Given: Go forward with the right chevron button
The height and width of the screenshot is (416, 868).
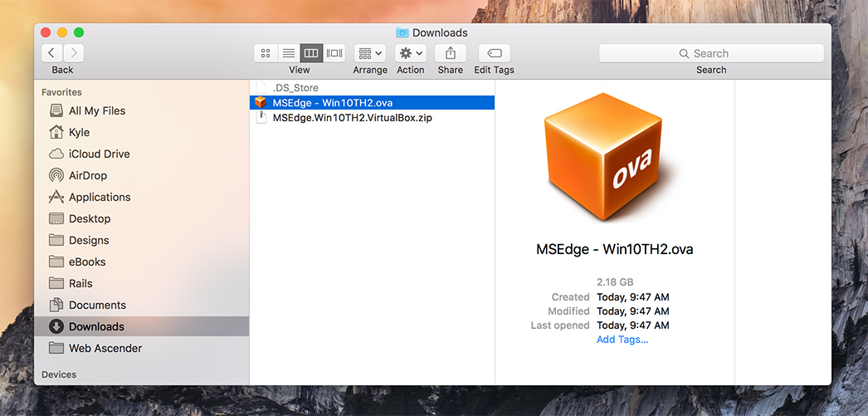Looking at the screenshot, I should [x=74, y=53].
